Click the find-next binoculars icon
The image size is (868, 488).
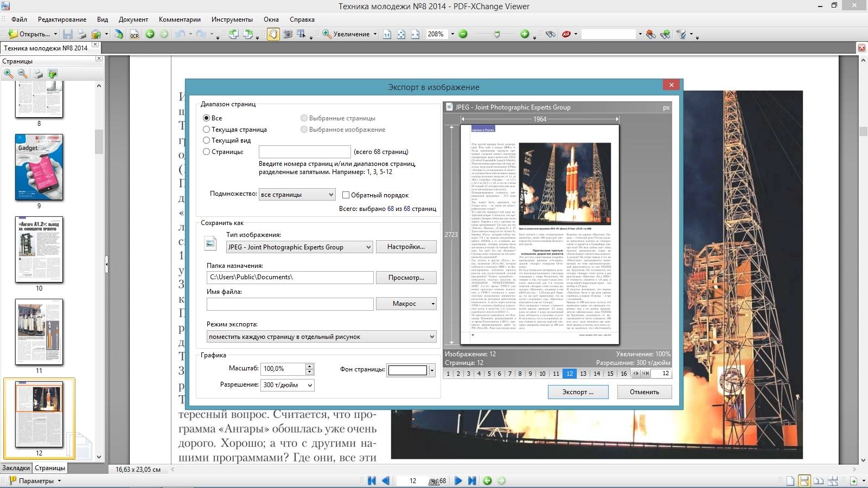pyautogui.click(x=665, y=34)
